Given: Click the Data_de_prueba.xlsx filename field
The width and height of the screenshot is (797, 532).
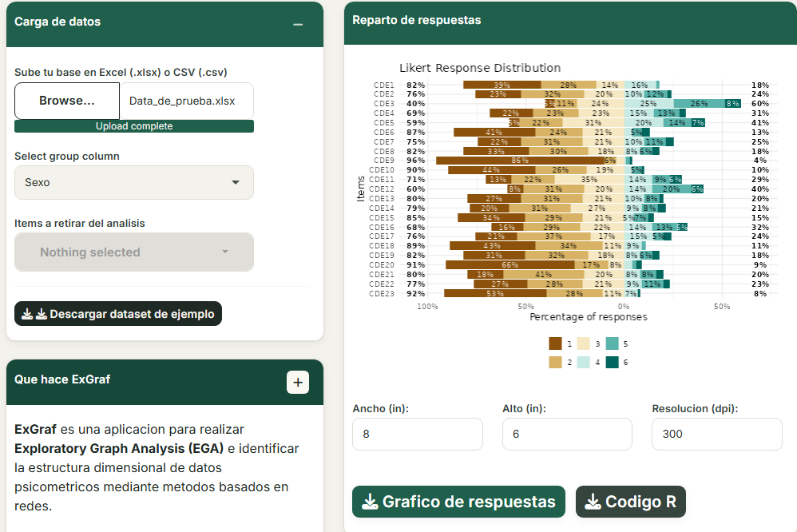Looking at the screenshot, I should (x=187, y=101).
